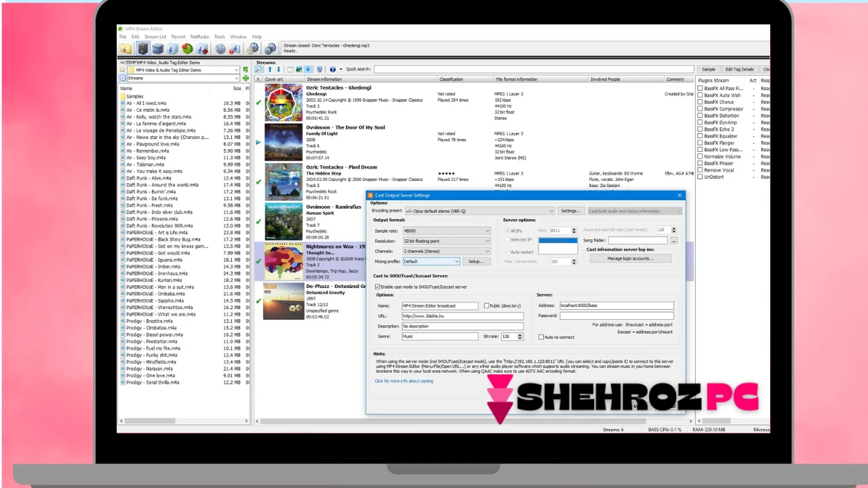The width and height of the screenshot is (868, 488).
Task: Click the highlighted S icon in Streams toolbar
Action: click(308, 69)
